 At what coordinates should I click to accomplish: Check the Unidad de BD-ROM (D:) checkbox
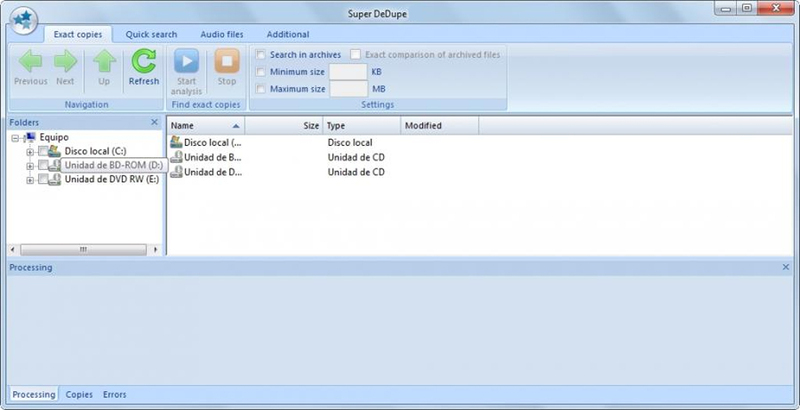(43, 165)
